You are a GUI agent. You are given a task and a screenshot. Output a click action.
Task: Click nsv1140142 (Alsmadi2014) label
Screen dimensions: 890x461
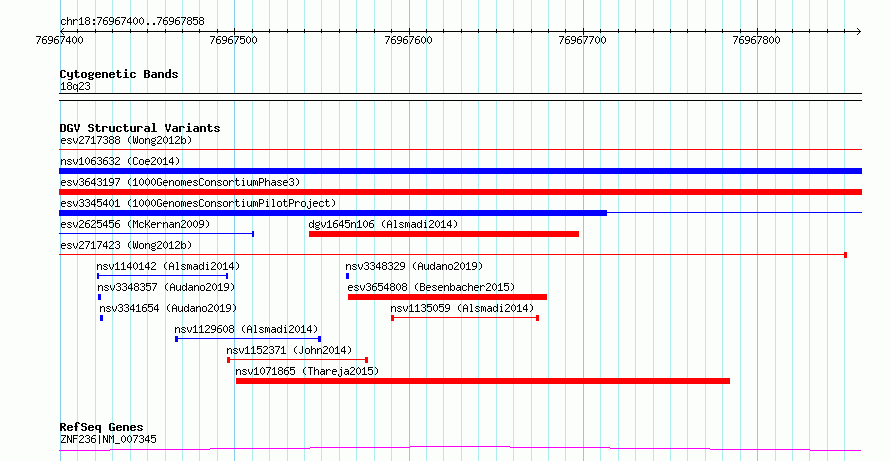pos(168,266)
